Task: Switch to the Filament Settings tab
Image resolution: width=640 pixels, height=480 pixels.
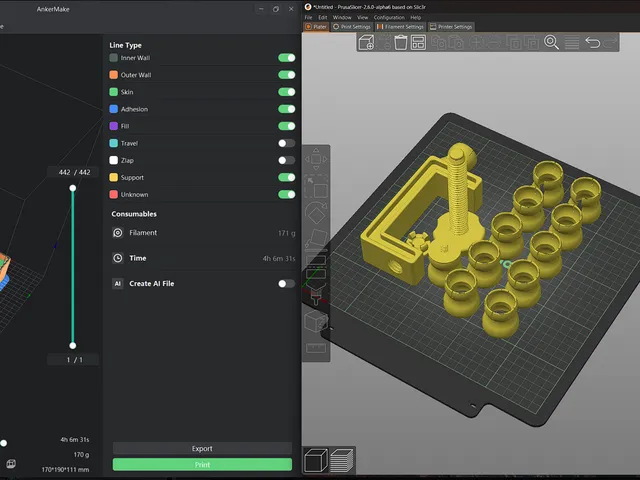Action: tap(400, 27)
